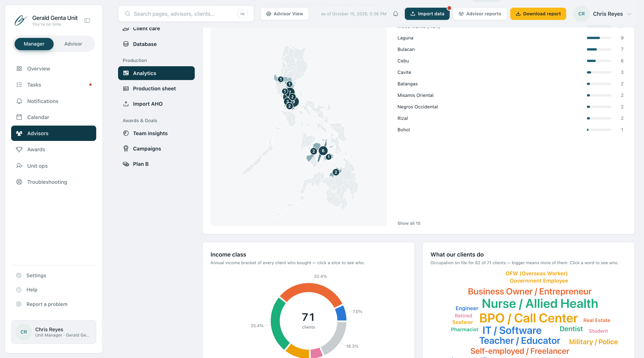The image size is (644, 358).
Task: Click 'BPO / Call Center' in word cloud
Action: pos(528,318)
